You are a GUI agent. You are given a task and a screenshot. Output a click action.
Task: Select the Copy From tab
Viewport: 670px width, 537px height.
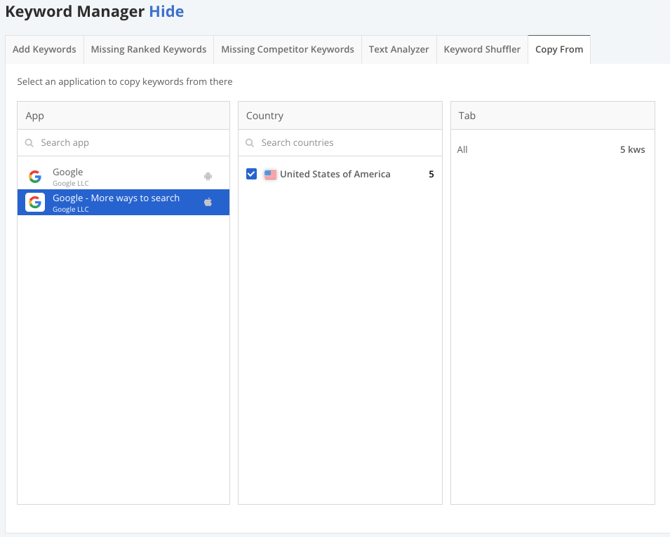[559, 49]
